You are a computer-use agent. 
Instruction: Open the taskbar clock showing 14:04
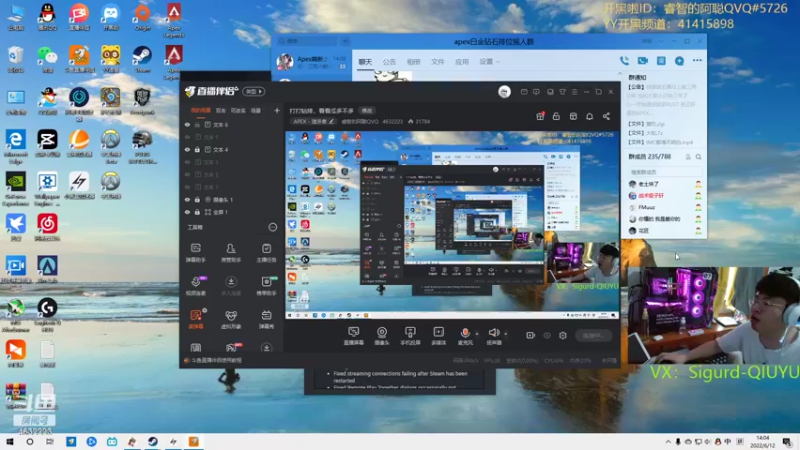tap(763, 442)
